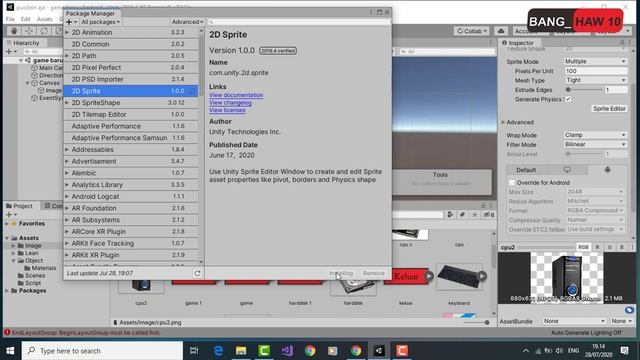
Task: Open Windows Start menu
Action: click(x=10, y=351)
